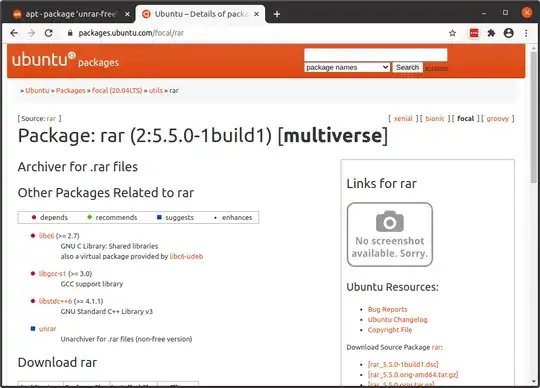Open a new tab with the plus button
This screenshot has height=388, width=540.
[277, 14]
